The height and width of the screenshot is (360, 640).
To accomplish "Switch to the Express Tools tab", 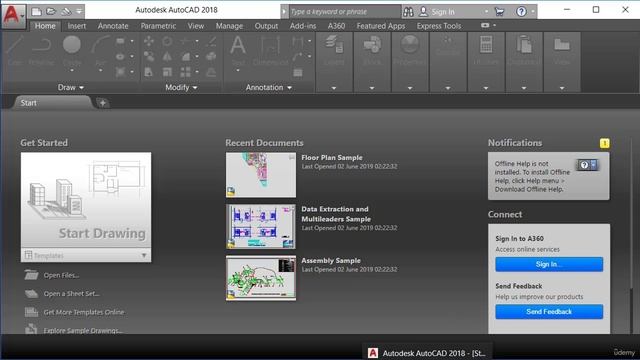I will point(439,26).
